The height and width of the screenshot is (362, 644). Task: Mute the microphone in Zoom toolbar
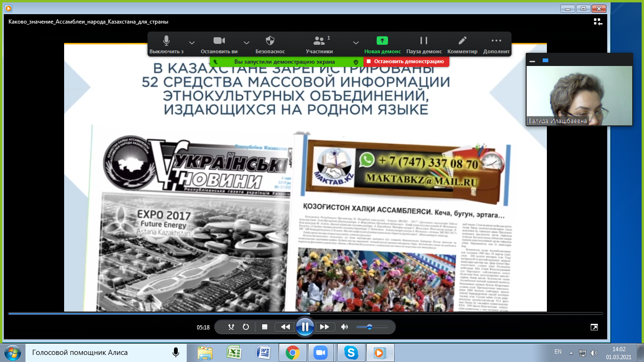[x=166, y=45]
